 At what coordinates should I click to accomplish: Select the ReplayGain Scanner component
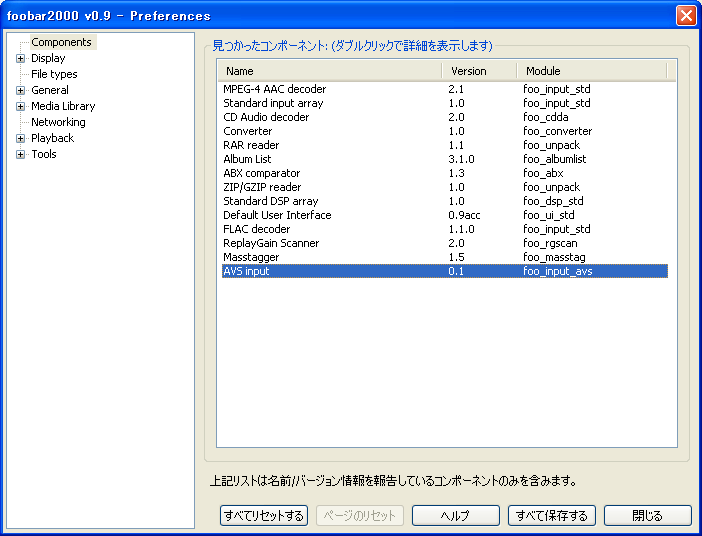pos(445,243)
